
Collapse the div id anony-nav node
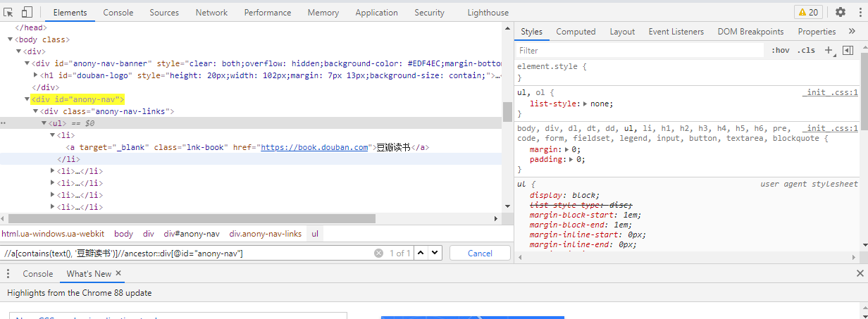(x=27, y=100)
